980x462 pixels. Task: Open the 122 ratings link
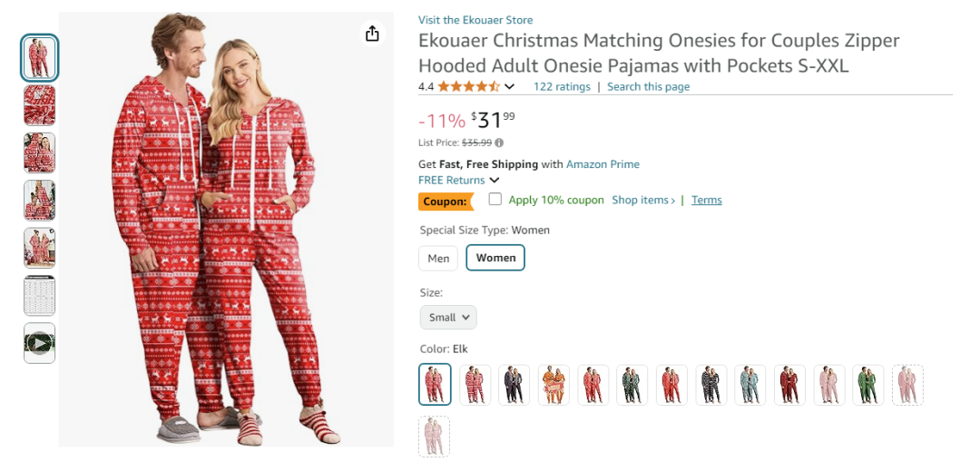[x=562, y=87]
